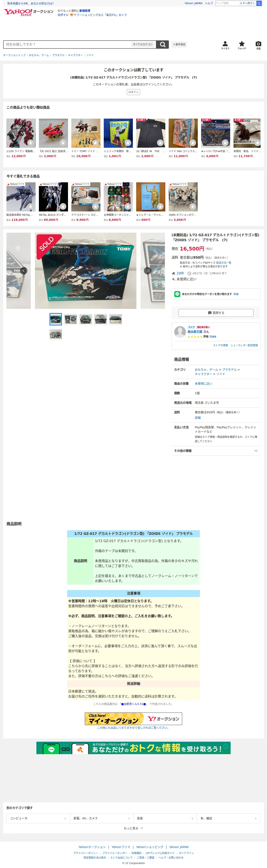
Task: Toggle watch star on 1/100 ライデン item
Action: tap(30, 143)
